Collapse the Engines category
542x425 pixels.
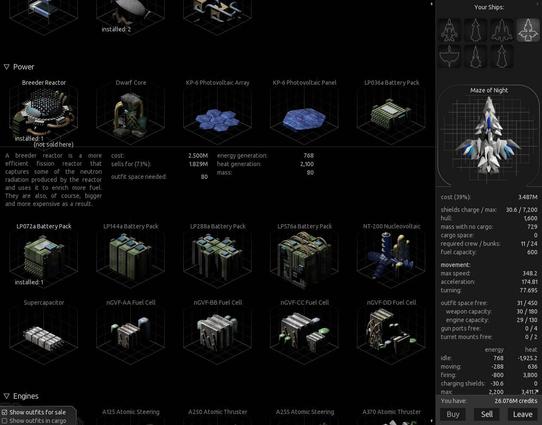7,396
